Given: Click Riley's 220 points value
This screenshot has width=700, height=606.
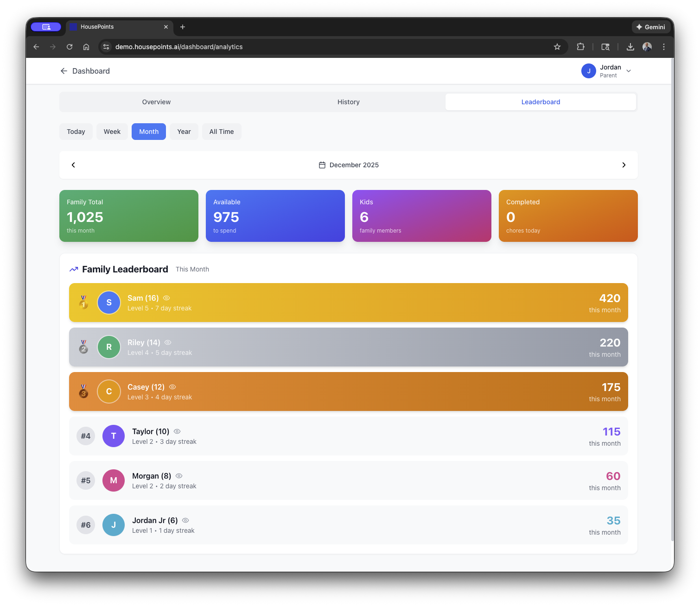Looking at the screenshot, I should (610, 343).
